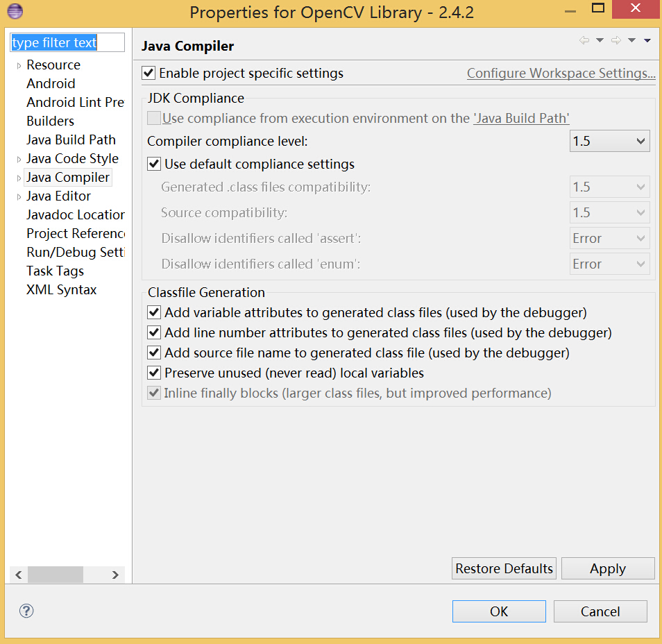
Task: Select XML Syntax tree item
Action: (61, 289)
